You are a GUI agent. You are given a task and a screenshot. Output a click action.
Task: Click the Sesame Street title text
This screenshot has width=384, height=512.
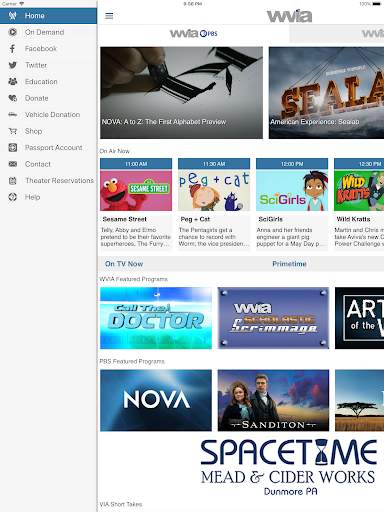[x=124, y=219]
